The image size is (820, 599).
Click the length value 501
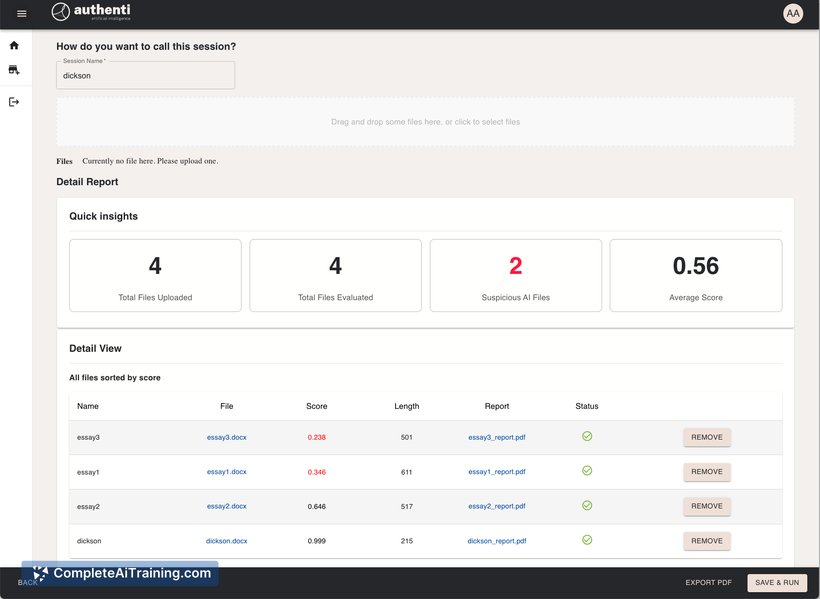(406, 437)
